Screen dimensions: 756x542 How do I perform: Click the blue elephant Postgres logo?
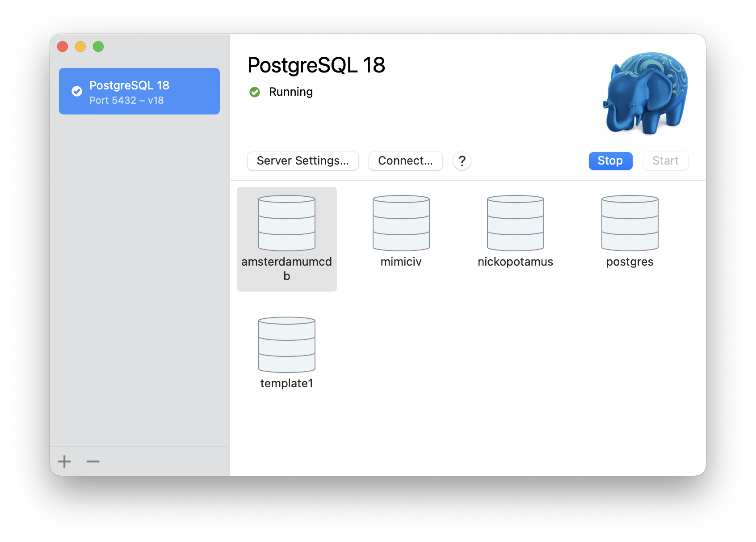(646, 93)
